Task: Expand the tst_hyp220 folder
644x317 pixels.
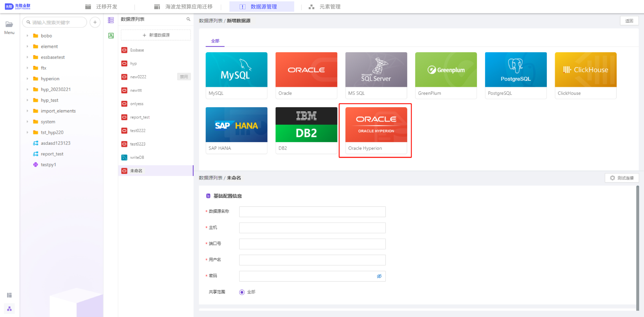Action: click(28, 132)
